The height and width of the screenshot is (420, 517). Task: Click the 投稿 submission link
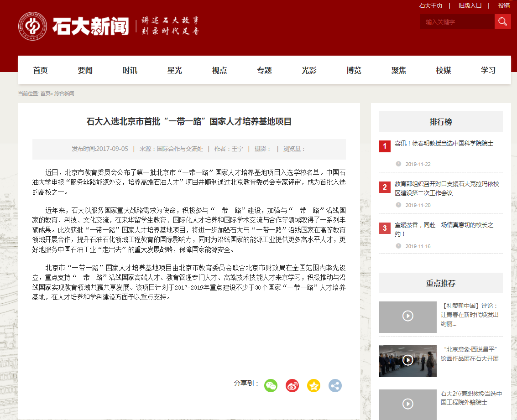(x=504, y=5)
